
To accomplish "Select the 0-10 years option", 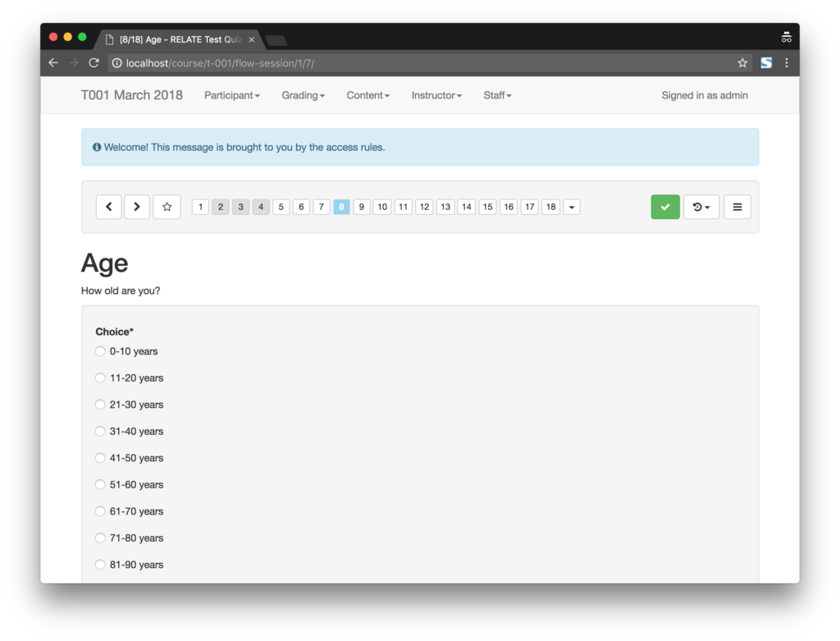I will point(100,351).
